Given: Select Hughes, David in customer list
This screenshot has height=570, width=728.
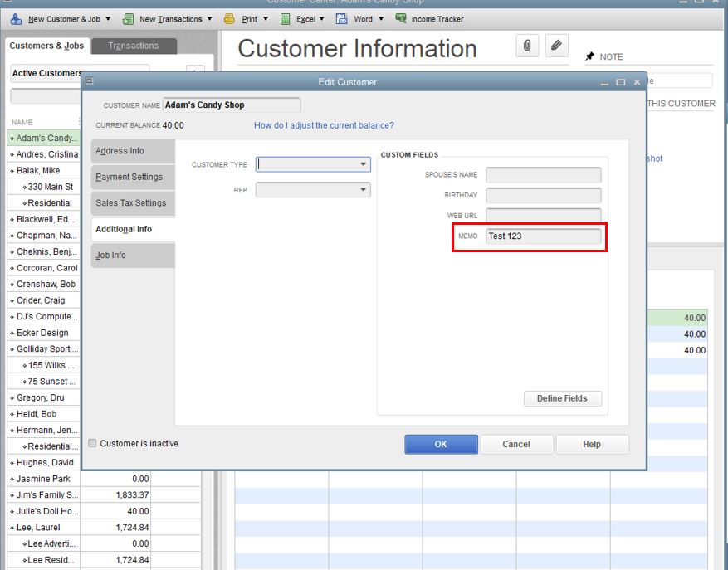Looking at the screenshot, I should (x=44, y=463).
